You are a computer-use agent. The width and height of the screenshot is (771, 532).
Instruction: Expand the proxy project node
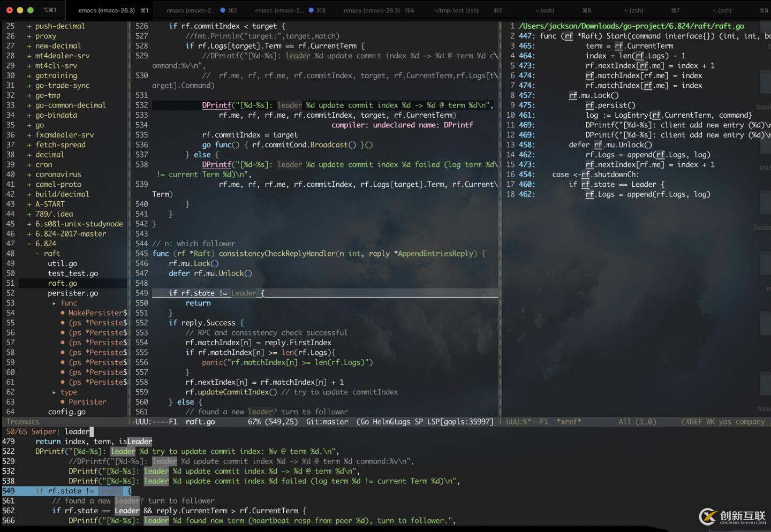tap(29, 36)
